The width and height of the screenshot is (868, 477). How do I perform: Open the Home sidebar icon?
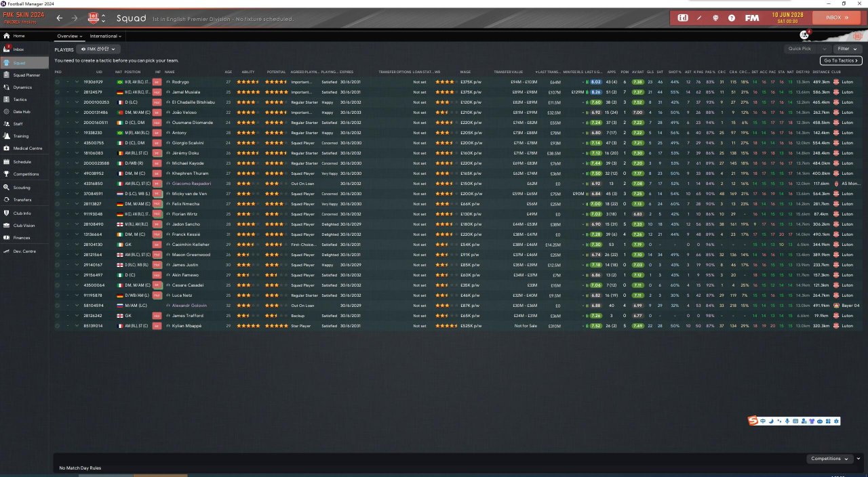pyautogui.click(x=7, y=36)
